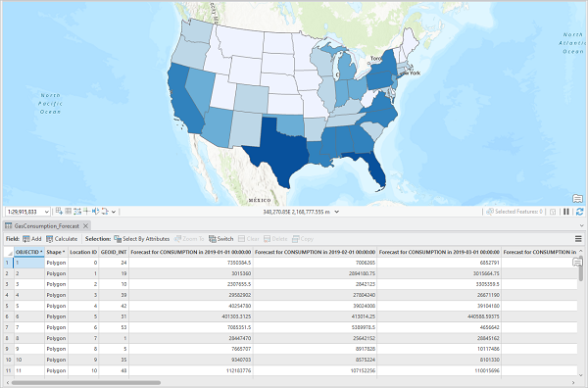Sort by the OBJECTID column header
The image size is (588, 388).
29,252
